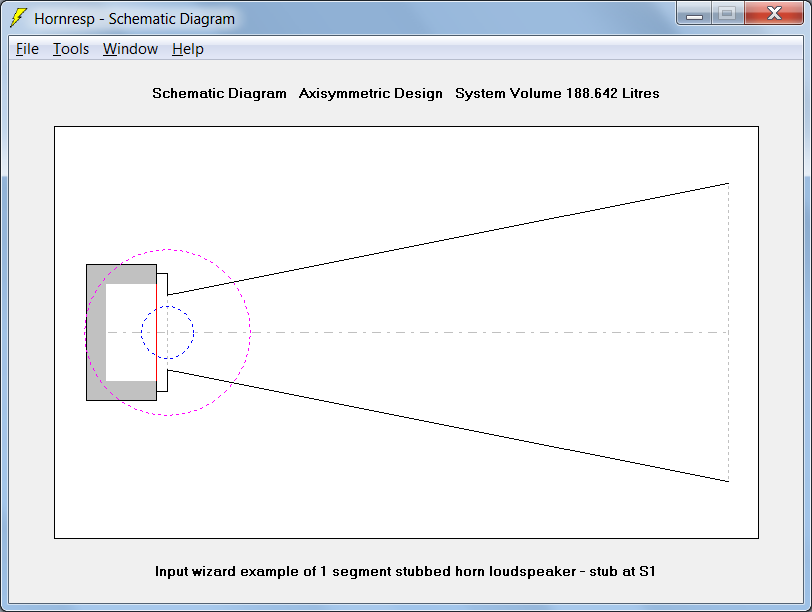This screenshot has height=612, width=812.
Task: Click the 'Schematic Diagram' heading text
Action: (x=219, y=93)
